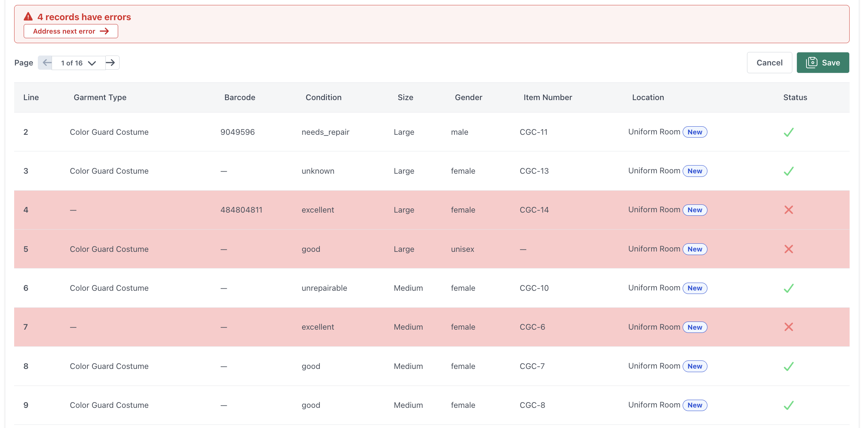Viewport: 868px width, 428px height.
Task: Click the New badge on line 3
Action: (x=695, y=171)
